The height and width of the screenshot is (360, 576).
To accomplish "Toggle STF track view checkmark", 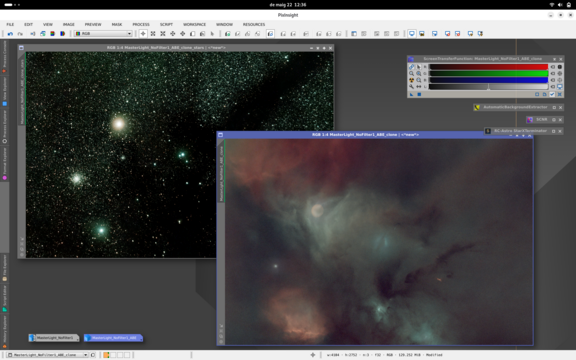I will tap(552, 94).
